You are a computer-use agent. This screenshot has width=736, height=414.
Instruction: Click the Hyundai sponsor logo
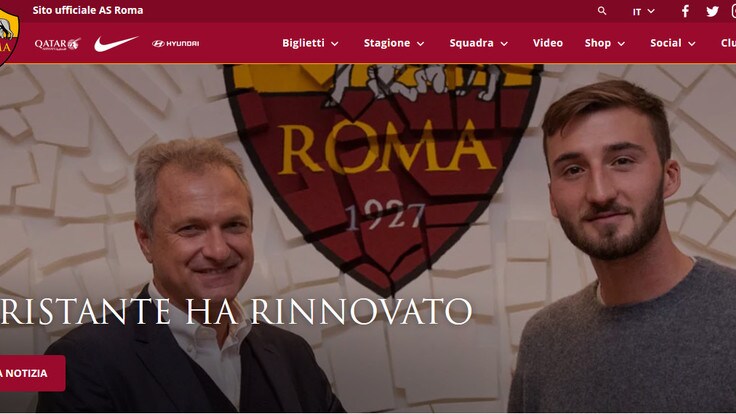point(176,43)
